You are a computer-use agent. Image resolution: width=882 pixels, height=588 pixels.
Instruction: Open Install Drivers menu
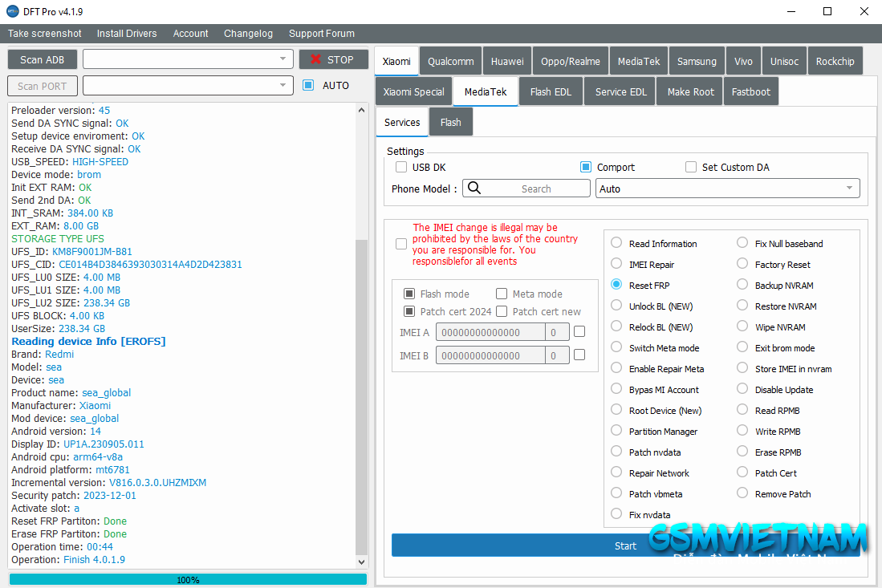coord(127,33)
